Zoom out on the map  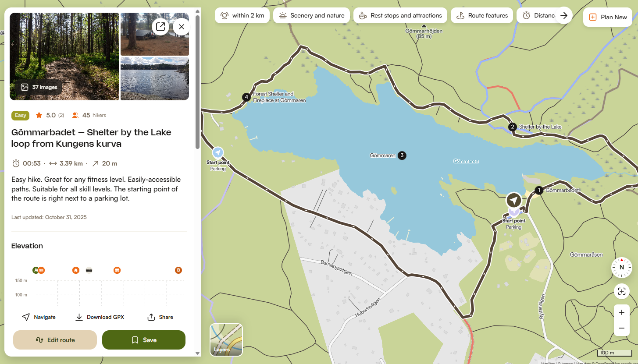pos(621,328)
